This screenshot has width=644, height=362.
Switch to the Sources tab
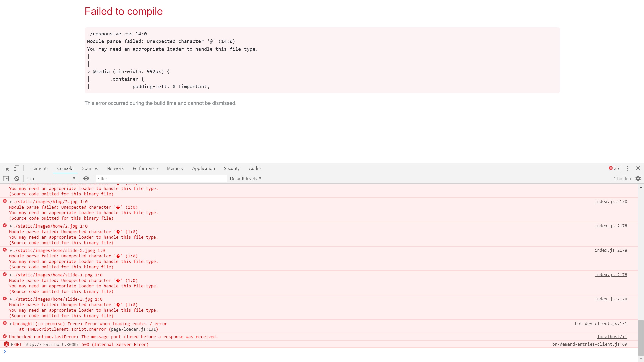coord(90,168)
